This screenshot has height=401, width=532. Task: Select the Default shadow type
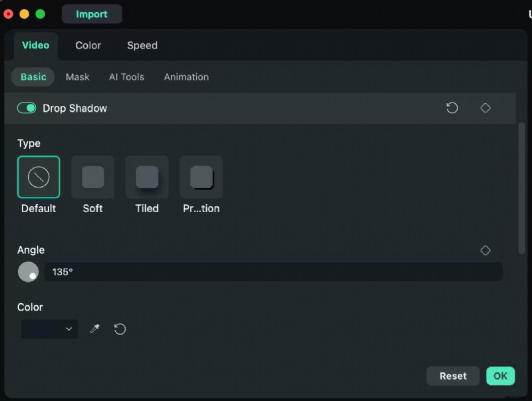tap(38, 177)
